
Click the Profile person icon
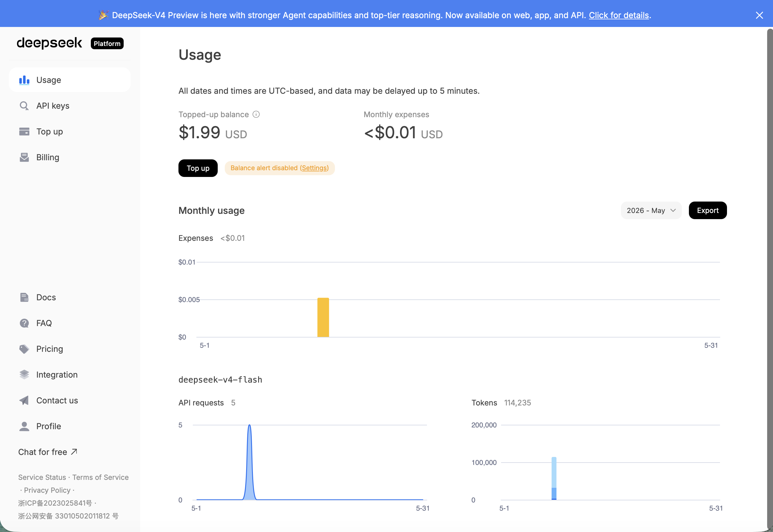point(24,426)
